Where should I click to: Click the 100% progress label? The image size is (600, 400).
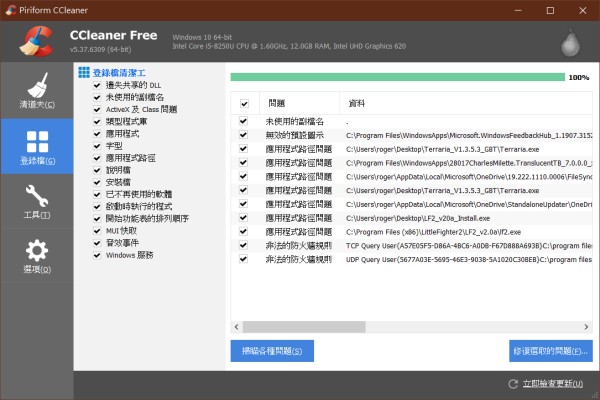(x=579, y=78)
